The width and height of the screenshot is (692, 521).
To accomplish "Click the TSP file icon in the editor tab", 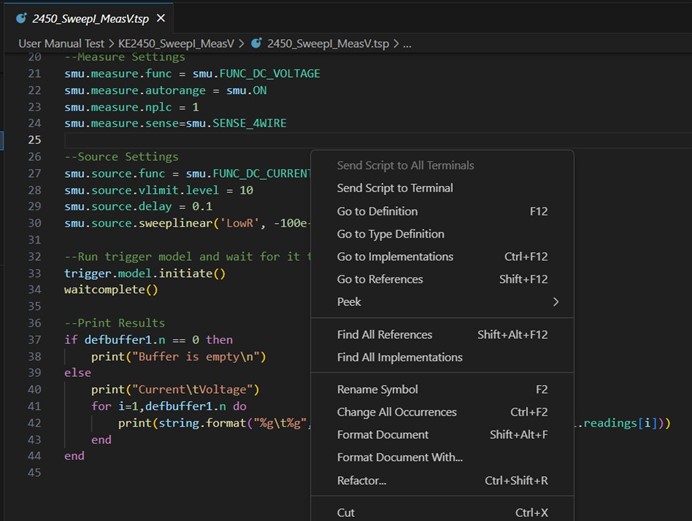I will [21, 19].
